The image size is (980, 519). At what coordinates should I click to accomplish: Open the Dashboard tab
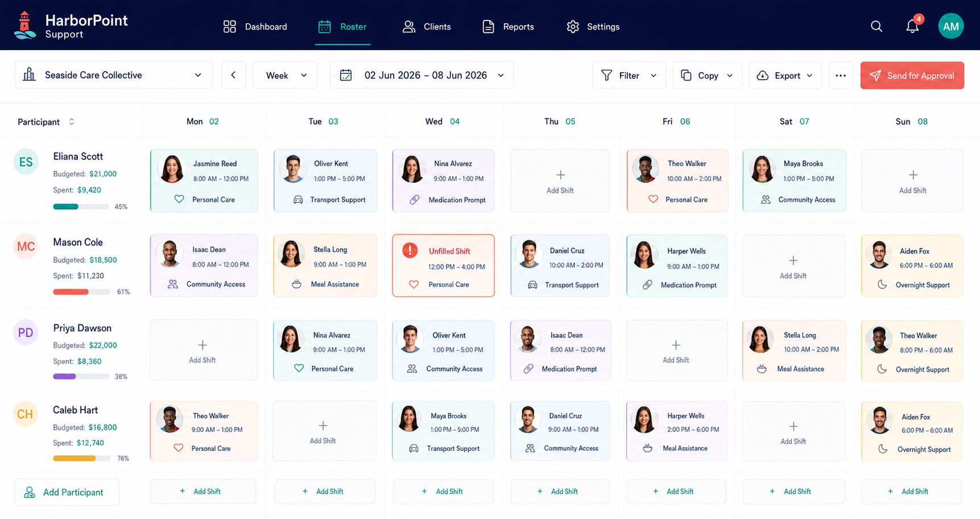tap(255, 27)
